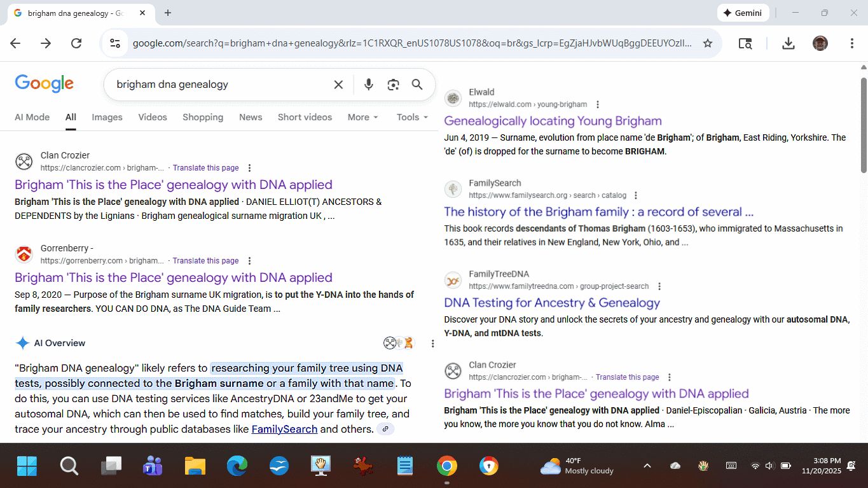Switch to the Images tab

[107, 117]
